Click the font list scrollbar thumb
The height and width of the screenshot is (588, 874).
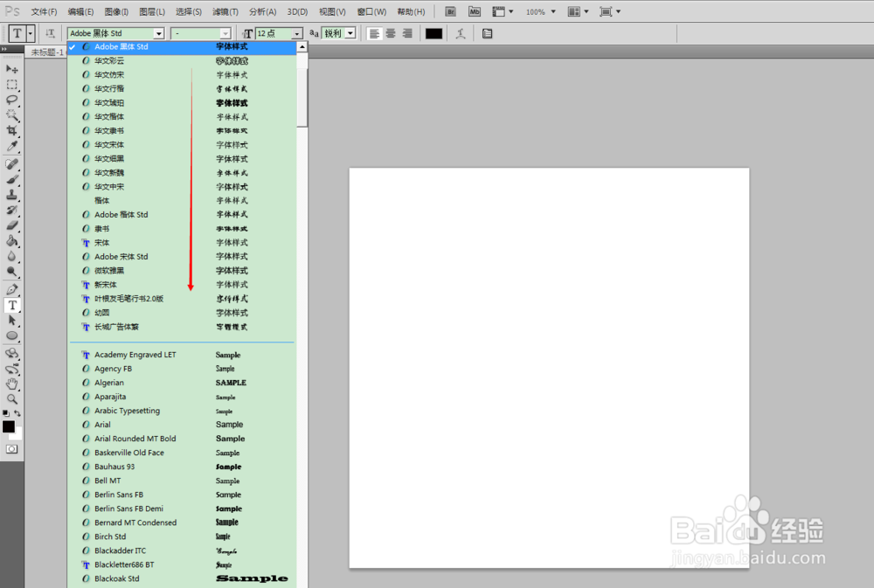point(302,98)
